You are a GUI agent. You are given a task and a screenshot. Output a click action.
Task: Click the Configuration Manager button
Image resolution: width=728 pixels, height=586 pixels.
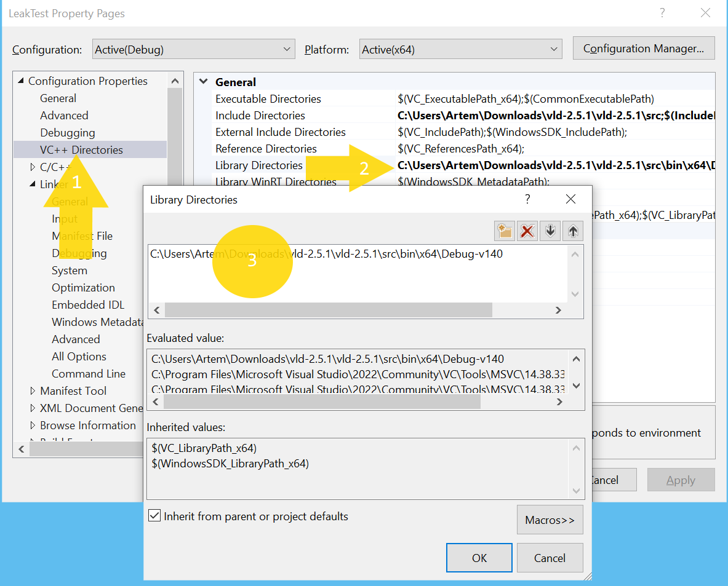(643, 48)
